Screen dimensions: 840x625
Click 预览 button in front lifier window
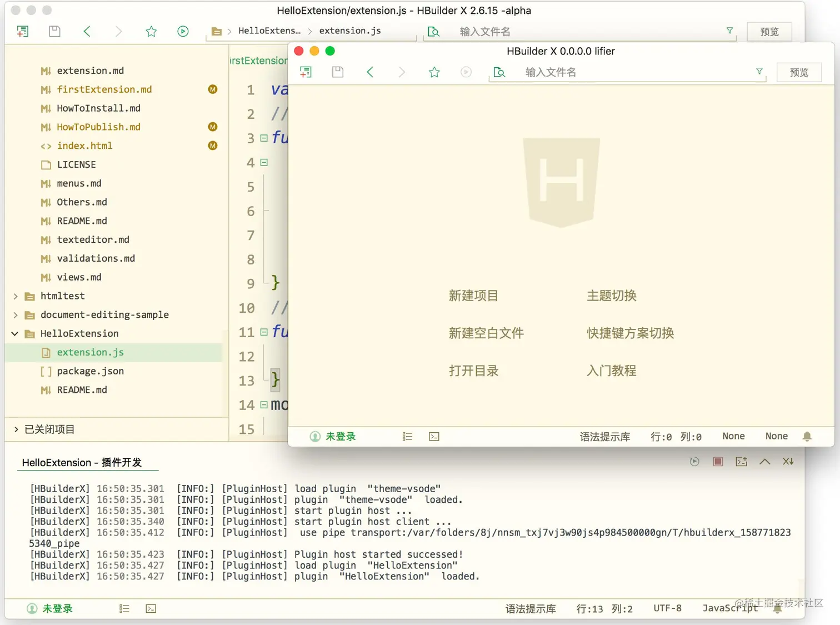coord(799,72)
